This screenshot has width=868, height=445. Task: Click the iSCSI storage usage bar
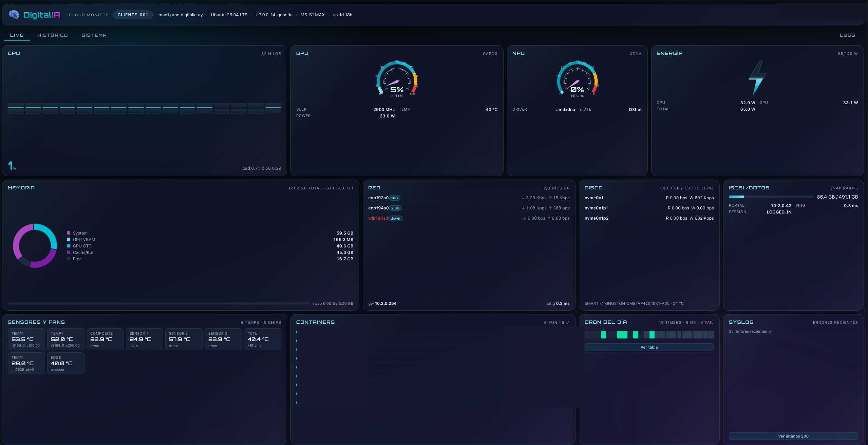coord(771,197)
